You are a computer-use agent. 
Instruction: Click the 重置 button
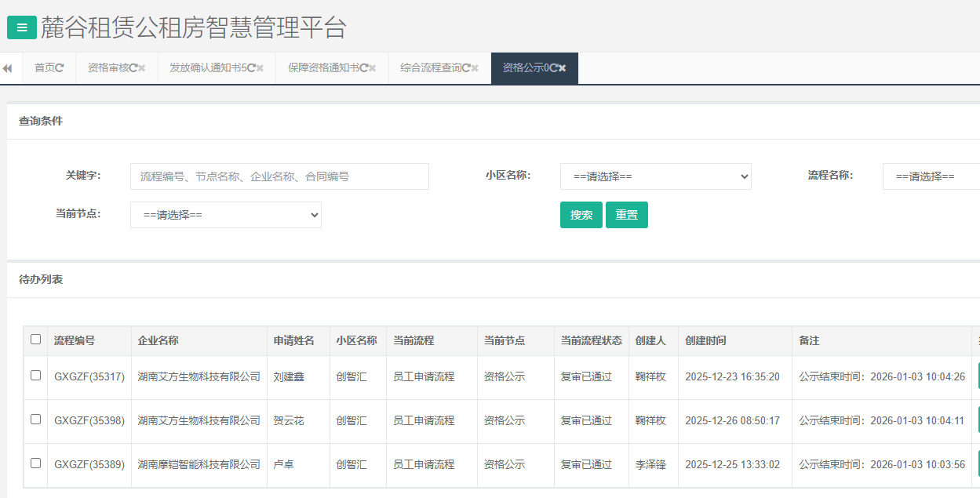click(626, 215)
